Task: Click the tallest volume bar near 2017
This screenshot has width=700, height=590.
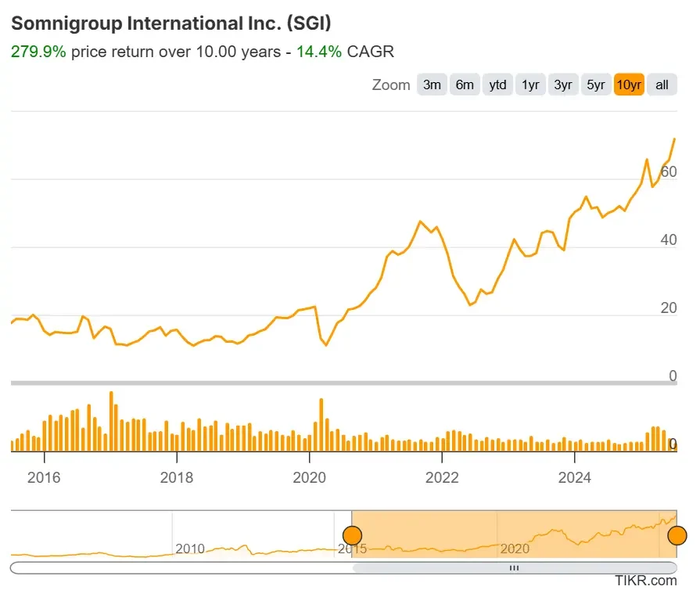Action: coord(111,421)
